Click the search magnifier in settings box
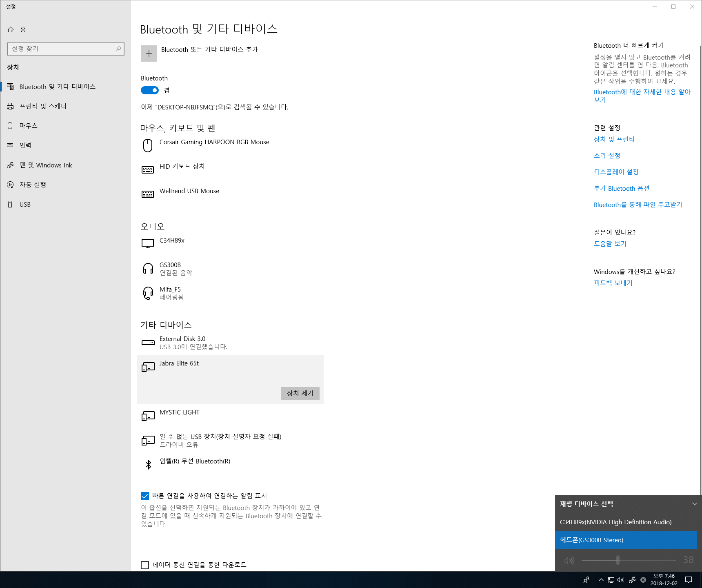This screenshot has width=702, height=588. click(x=118, y=49)
